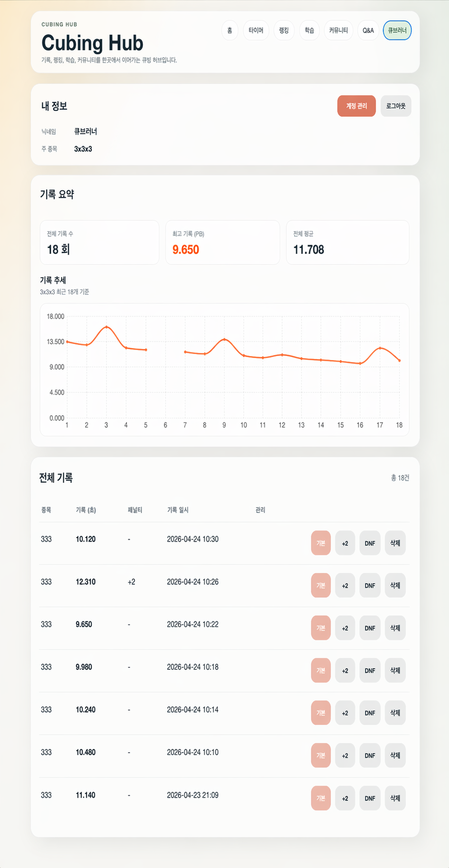The image size is (449, 868).
Task: Delete the 9.980 record
Action: point(395,670)
